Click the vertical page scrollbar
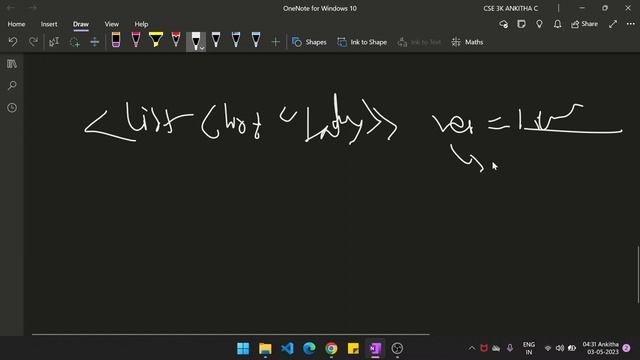Viewport: 640px width, 360px height. (x=638, y=274)
